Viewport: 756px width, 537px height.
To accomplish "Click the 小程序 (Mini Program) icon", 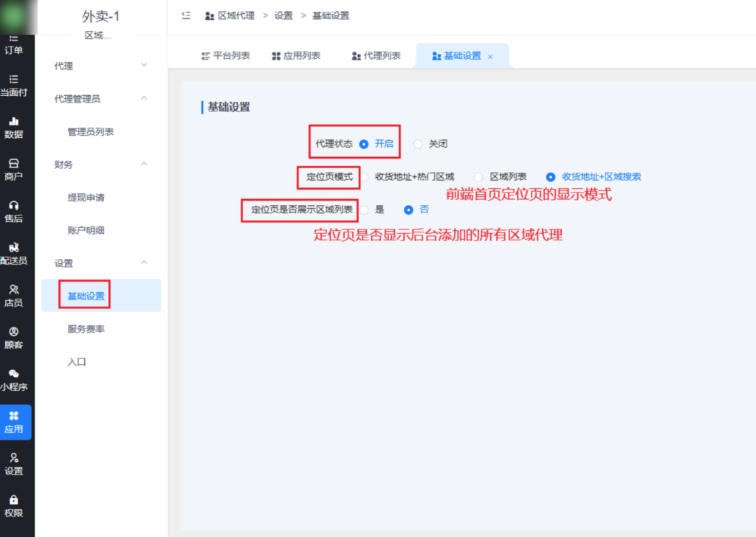I will click(16, 378).
